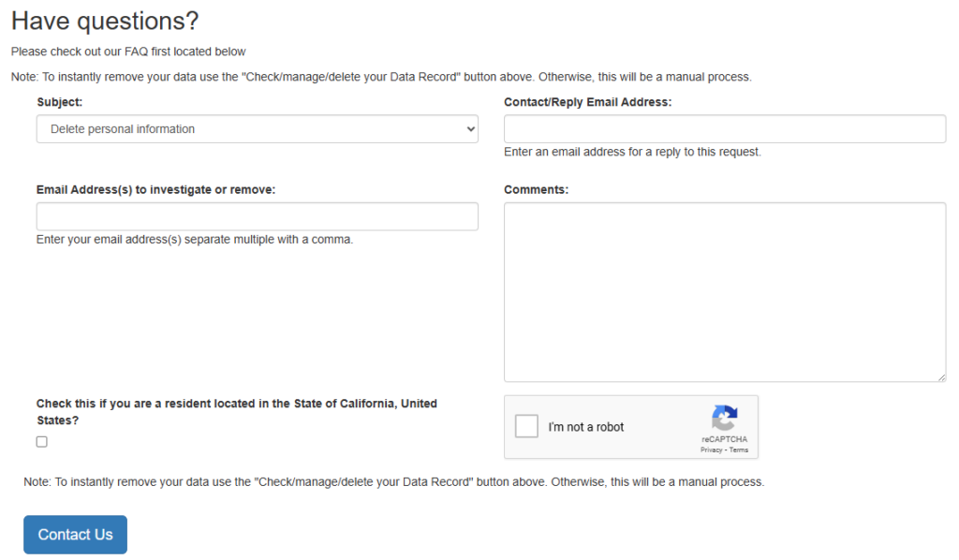Click the Comments label
The image size is (959, 560).
click(537, 188)
